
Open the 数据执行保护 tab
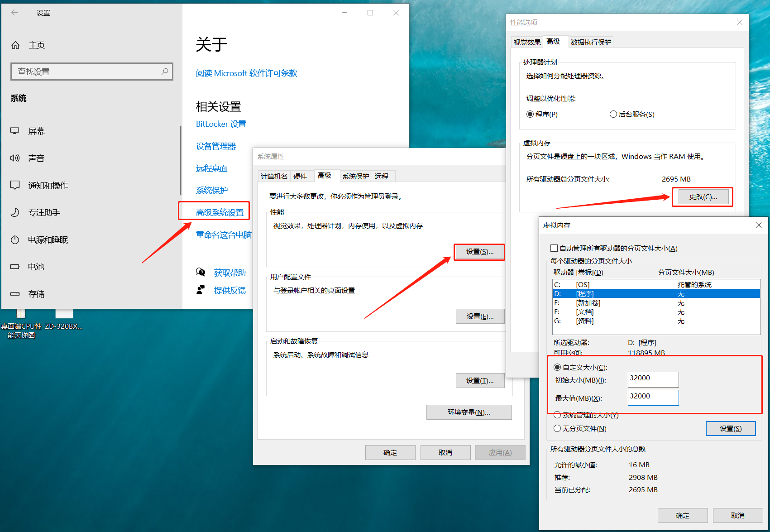(x=591, y=41)
